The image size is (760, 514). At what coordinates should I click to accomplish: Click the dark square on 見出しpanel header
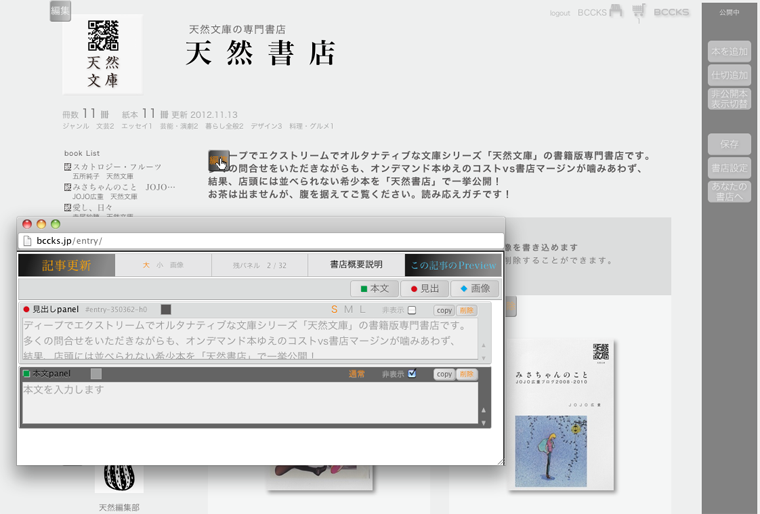click(x=166, y=310)
